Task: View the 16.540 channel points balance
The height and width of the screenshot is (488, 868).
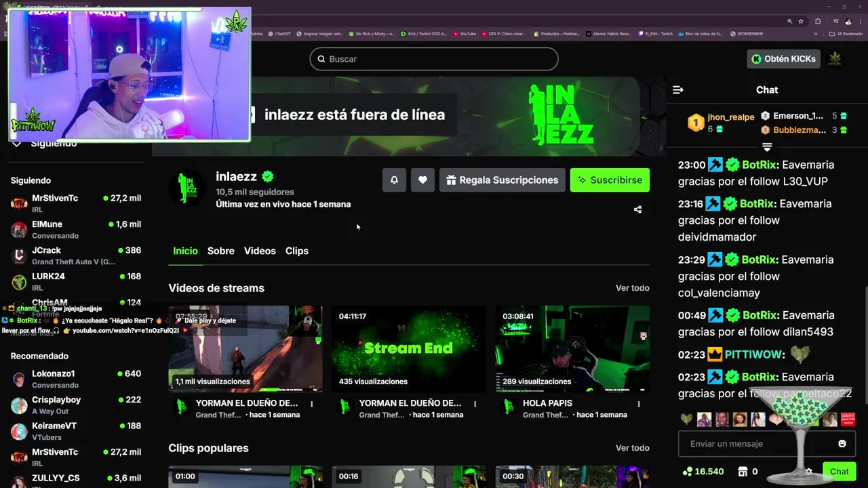Action: (703, 471)
